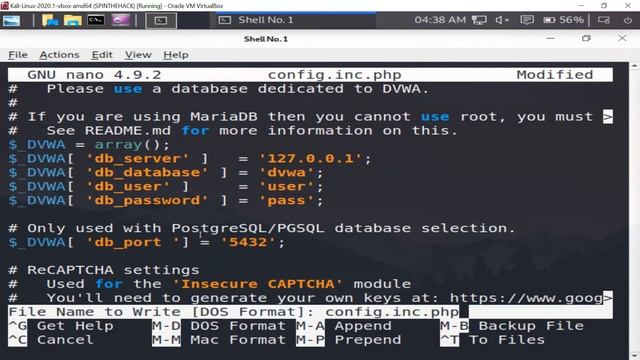Click the config.inc.php title in nano header
Screen dimensions: 640x360
(335, 75)
